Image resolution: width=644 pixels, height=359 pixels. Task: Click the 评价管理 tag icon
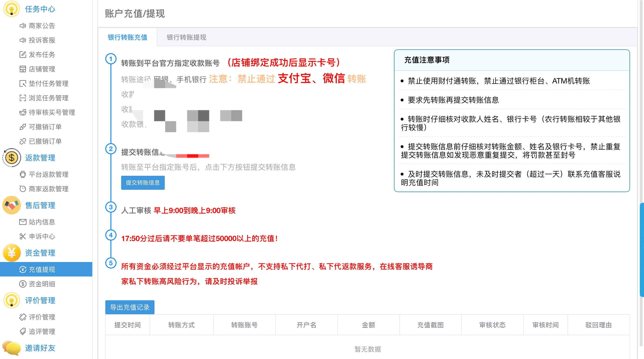(23, 317)
